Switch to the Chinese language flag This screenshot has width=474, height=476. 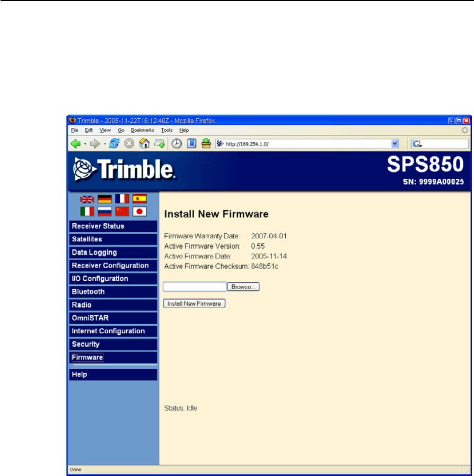point(122,212)
